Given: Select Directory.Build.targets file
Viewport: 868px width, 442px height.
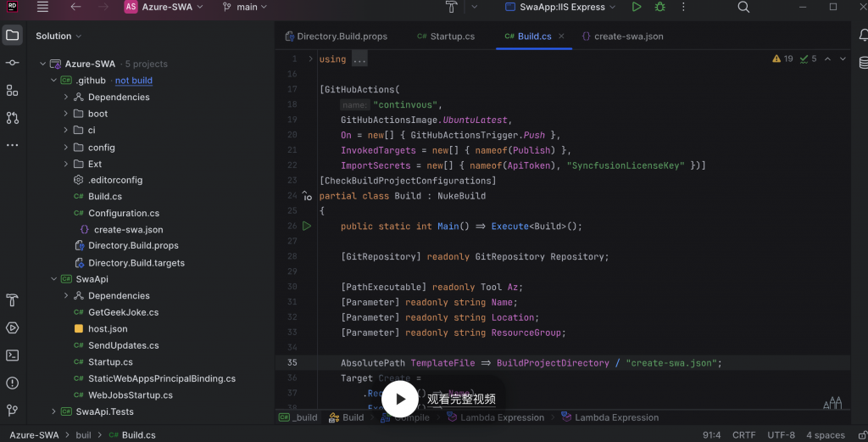Looking at the screenshot, I should [136, 263].
